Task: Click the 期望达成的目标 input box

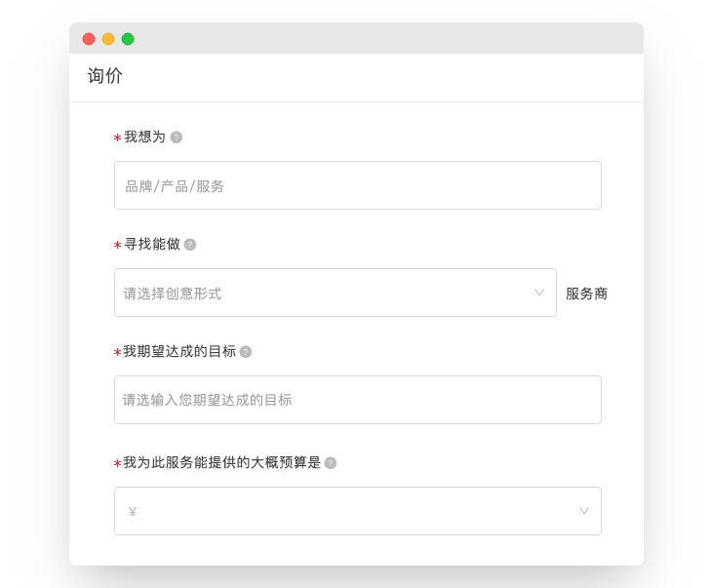Action: [357, 400]
